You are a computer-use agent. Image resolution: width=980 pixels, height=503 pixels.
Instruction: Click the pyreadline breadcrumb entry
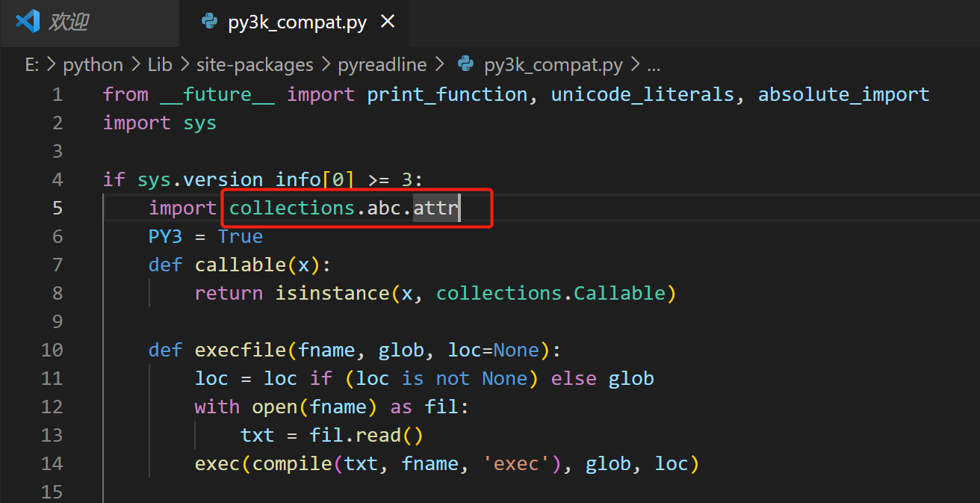382,65
